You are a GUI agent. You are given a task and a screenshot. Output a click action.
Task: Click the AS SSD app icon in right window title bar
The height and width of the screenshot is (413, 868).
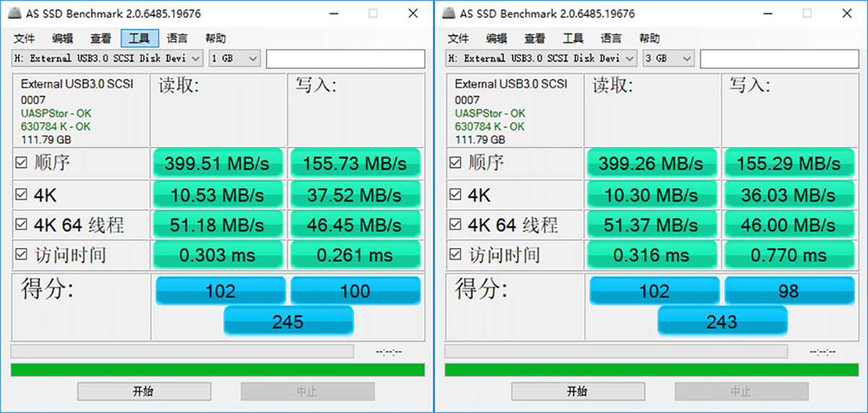coord(449,13)
